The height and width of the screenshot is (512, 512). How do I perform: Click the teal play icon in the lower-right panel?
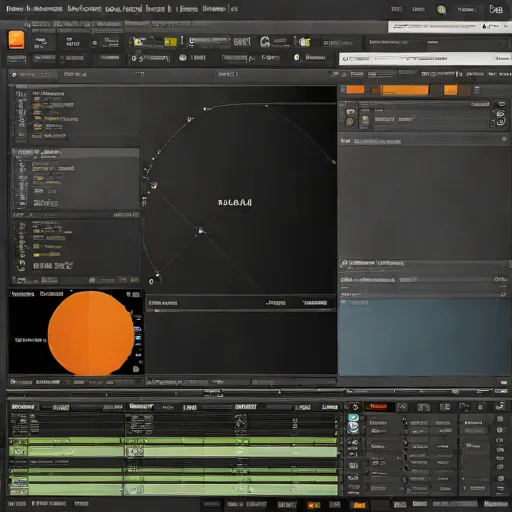tap(353, 417)
